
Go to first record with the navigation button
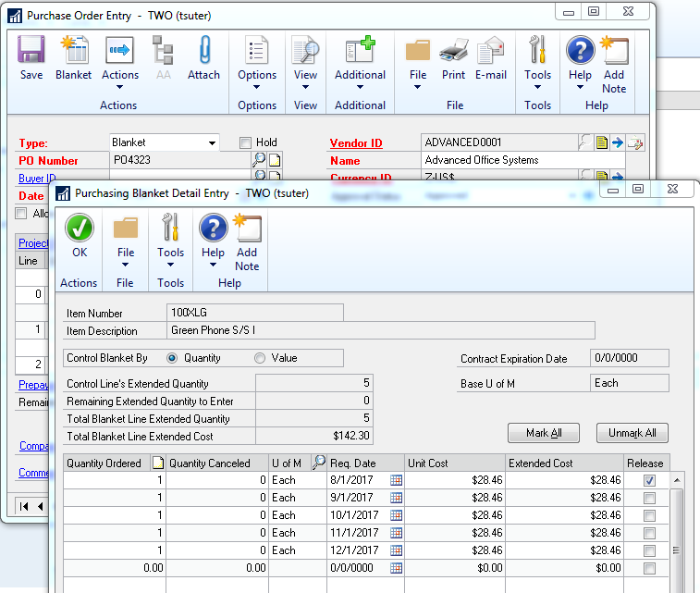[24, 506]
